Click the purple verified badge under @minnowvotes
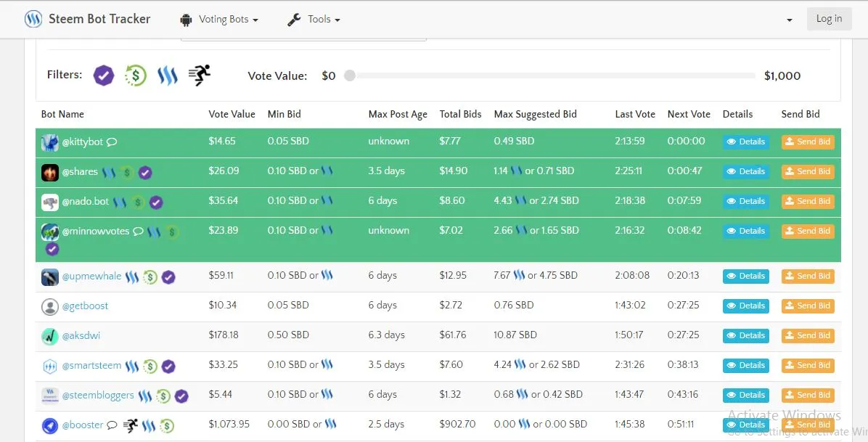Image resolution: width=868 pixels, height=442 pixels. pyautogui.click(x=52, y=249)
